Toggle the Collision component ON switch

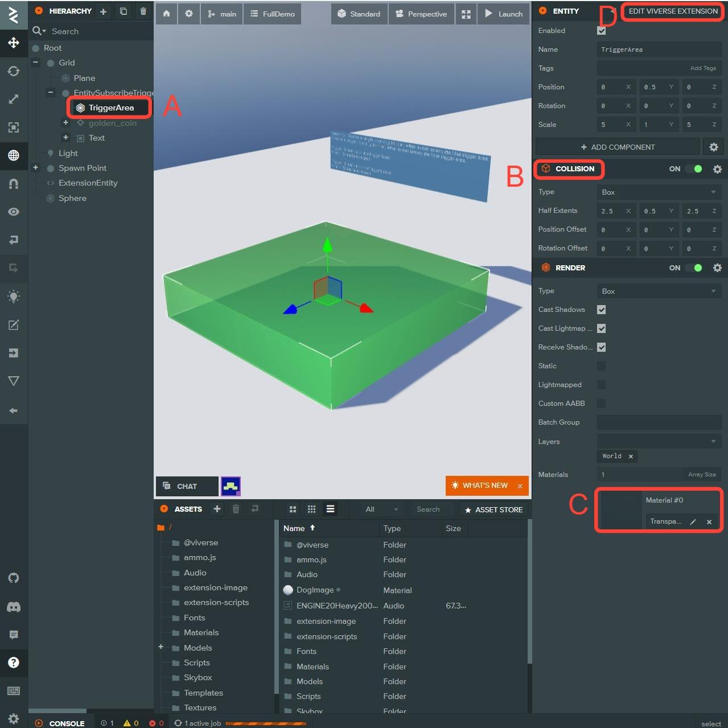point(694,169)
